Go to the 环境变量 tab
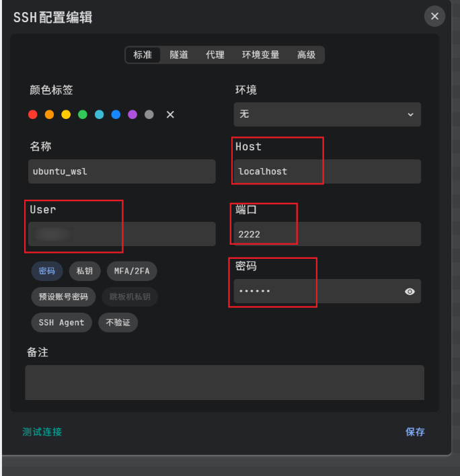 (260, 55)
